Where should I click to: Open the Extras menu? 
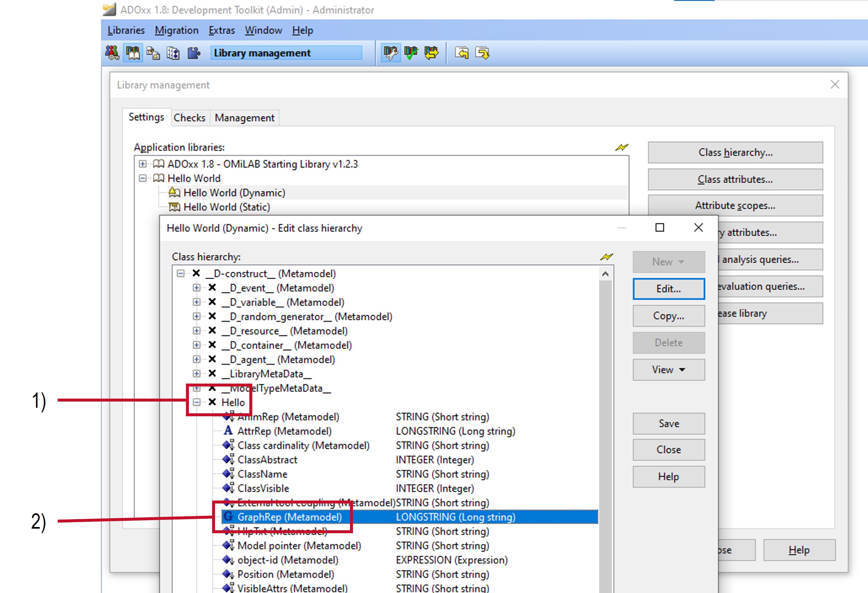click(x=222, y=30)
